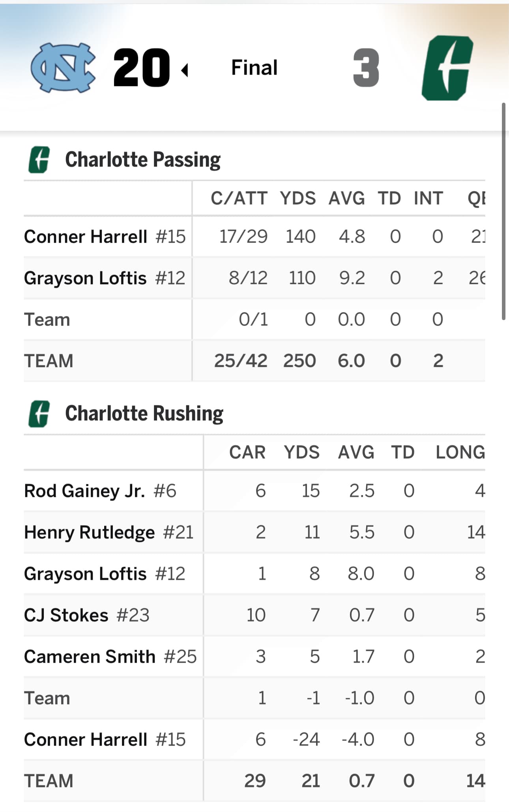Viewport: 509px width, 812px height.
Task: Tap the C/ATT passing column header
Action: pos(239,199)
